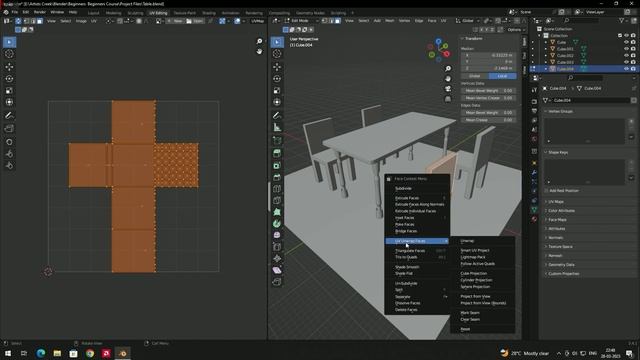
Task: Select the Cursor tool in UV editor toolbar
Action: [x=9, y=54]
